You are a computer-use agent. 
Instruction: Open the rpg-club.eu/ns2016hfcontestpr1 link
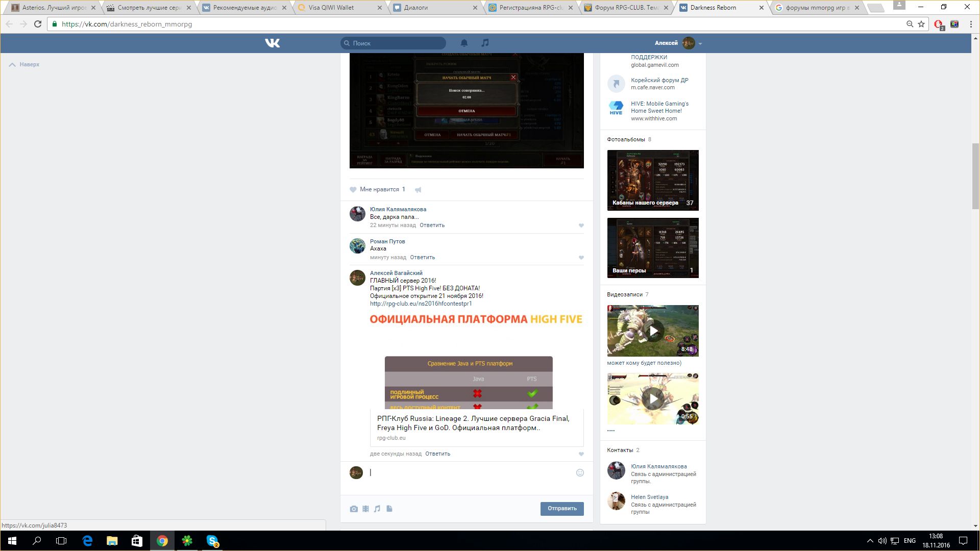pyautogui.click(x=421, y=304)
